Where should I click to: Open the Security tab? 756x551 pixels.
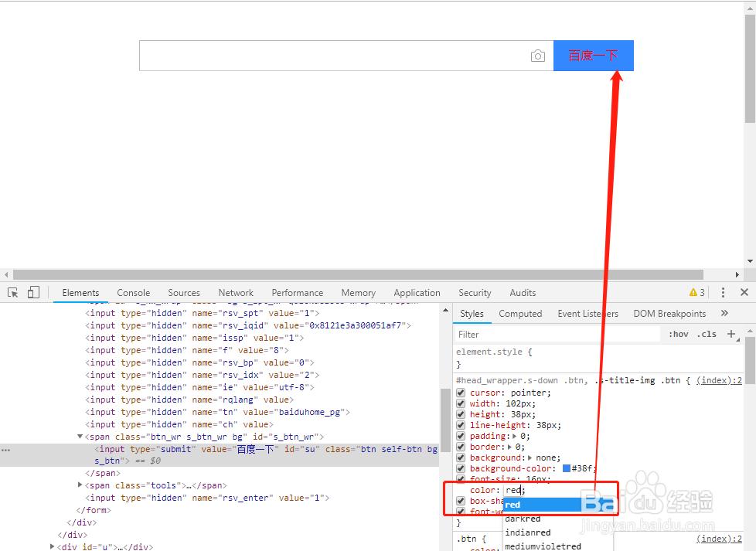pyautogui.click(x=475, y=293)
